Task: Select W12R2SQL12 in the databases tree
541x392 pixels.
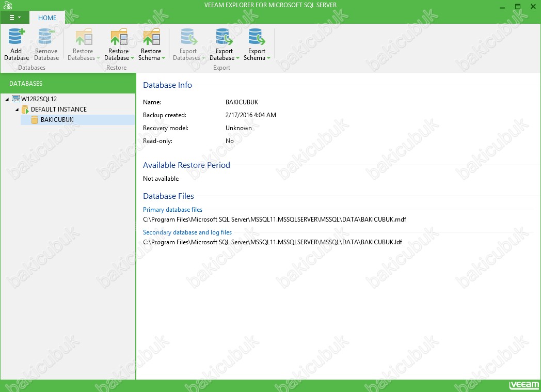Action: [x=39, y=99]
